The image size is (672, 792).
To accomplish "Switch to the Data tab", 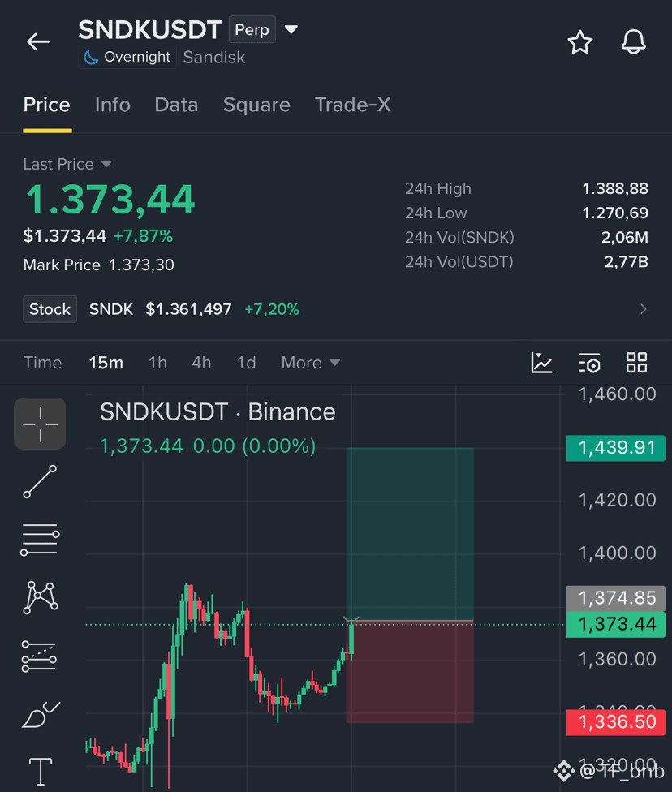I will (176, 105).
